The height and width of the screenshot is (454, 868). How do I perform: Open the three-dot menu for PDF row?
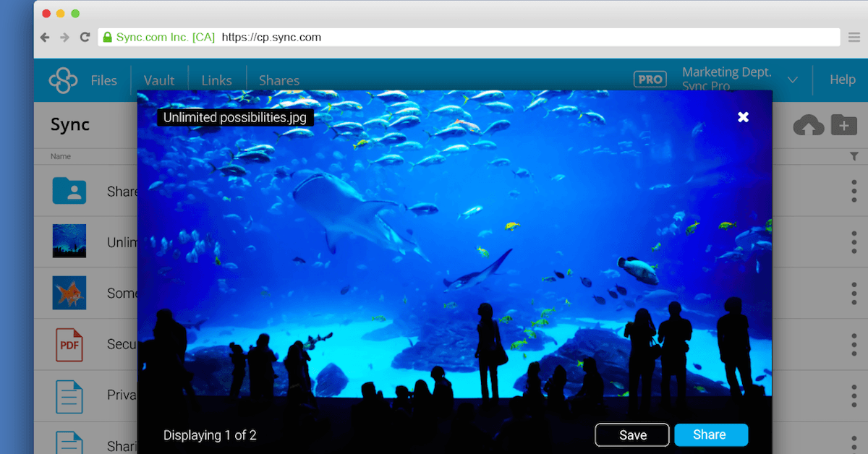854,344
